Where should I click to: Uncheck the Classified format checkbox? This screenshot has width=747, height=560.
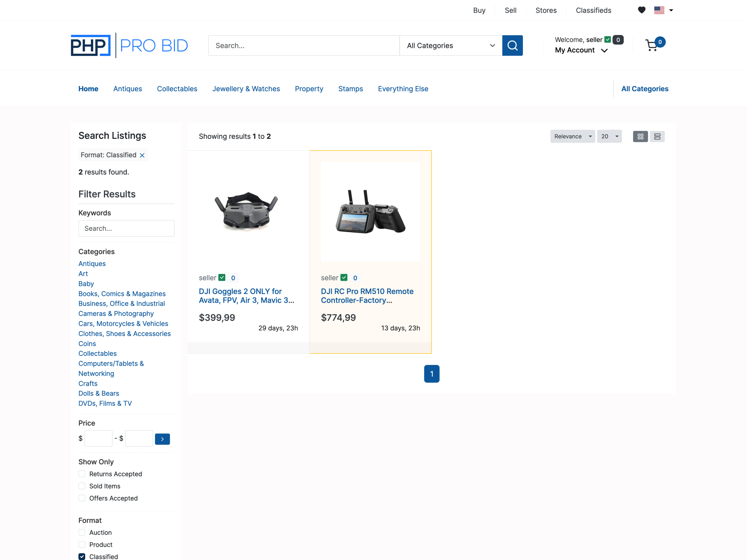click(x=82, y=556)
